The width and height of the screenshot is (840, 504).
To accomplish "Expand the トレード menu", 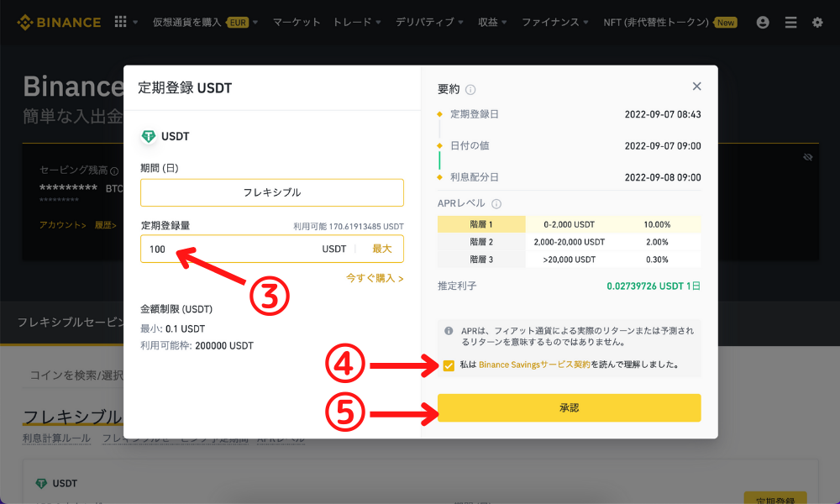I will click(x=357, y=23).
